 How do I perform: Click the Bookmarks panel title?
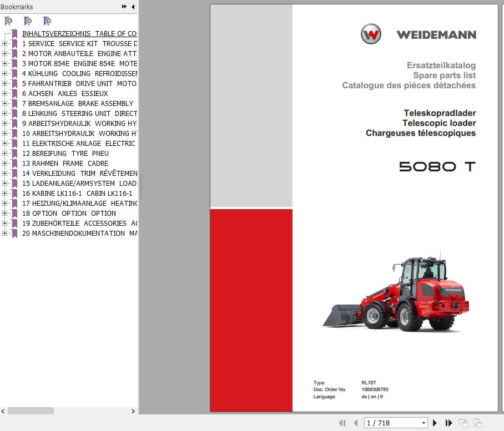point(17,7)
